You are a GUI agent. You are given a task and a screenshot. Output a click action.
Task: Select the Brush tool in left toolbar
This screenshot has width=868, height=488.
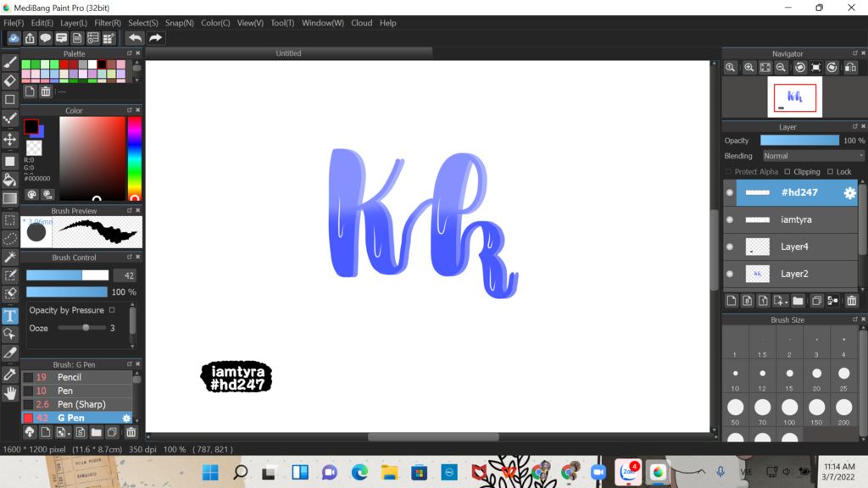(10, 62)
